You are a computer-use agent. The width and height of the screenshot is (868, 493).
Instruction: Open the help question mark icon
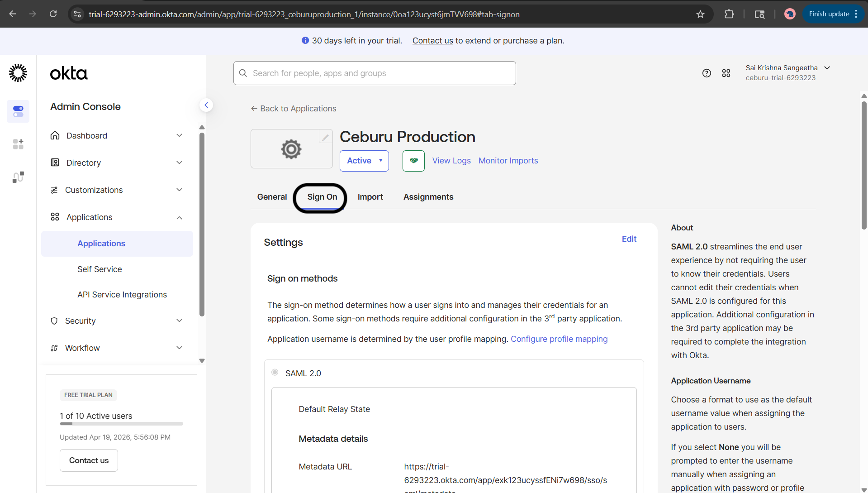pyautogui.click(x=707, y=73)
